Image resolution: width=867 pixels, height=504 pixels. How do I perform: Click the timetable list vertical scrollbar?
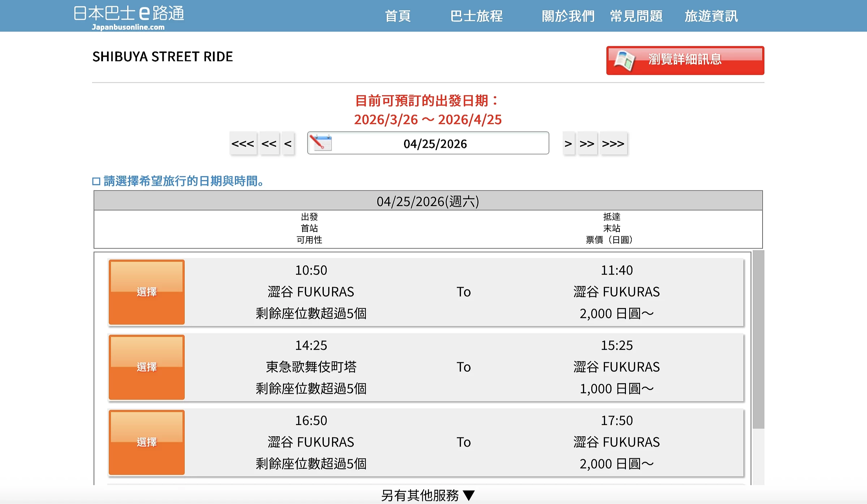tap(758, 340)
